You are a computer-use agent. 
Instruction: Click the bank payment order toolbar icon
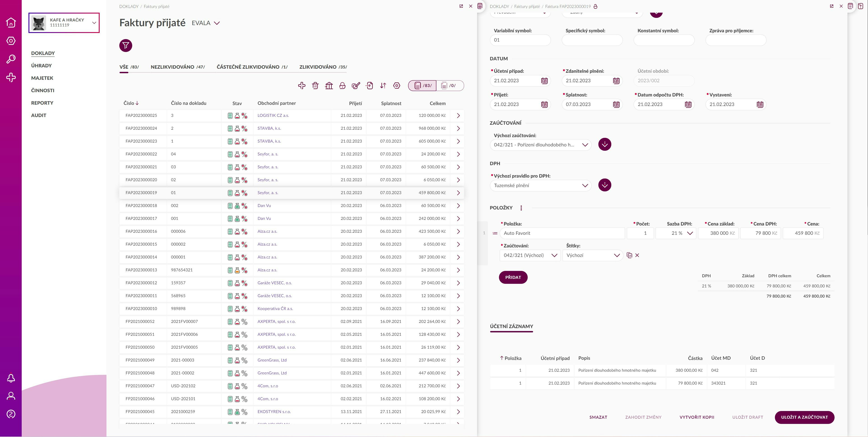[x=329, y=86]
